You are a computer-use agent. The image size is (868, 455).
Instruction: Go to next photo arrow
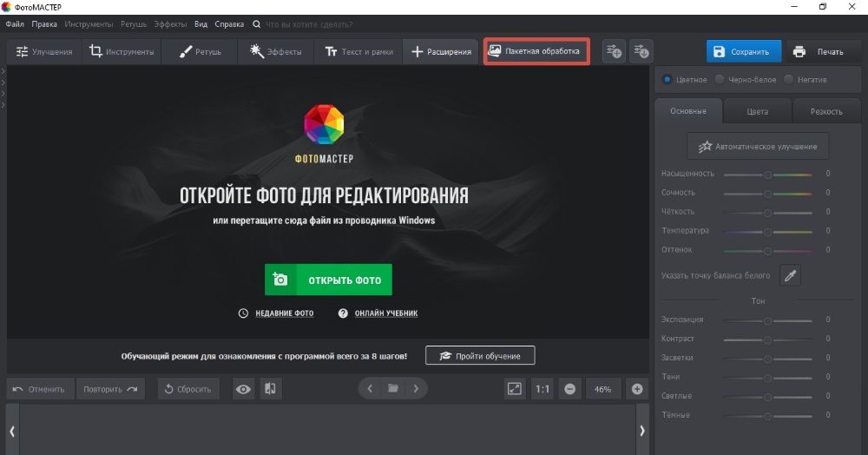(416, 389)
